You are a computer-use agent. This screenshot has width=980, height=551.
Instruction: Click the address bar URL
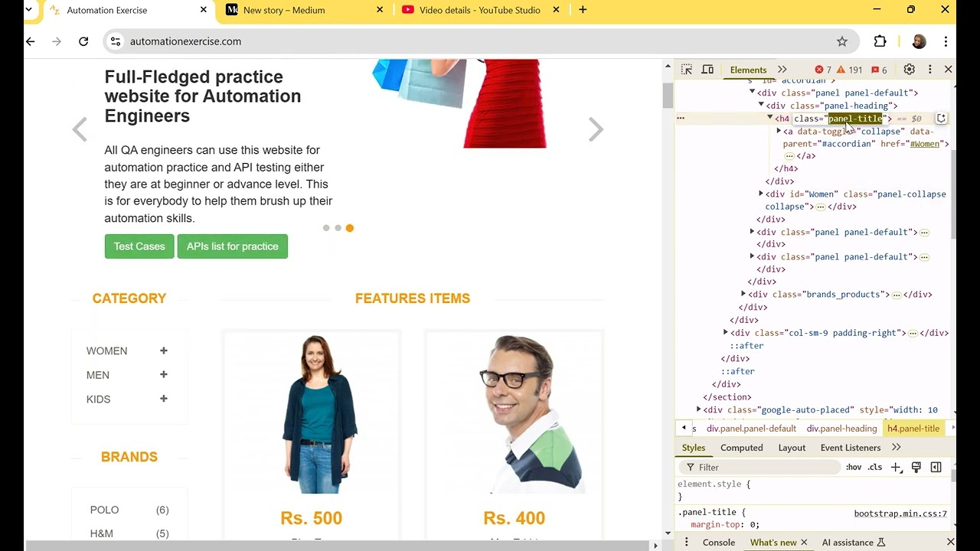[x=185, y=41]
